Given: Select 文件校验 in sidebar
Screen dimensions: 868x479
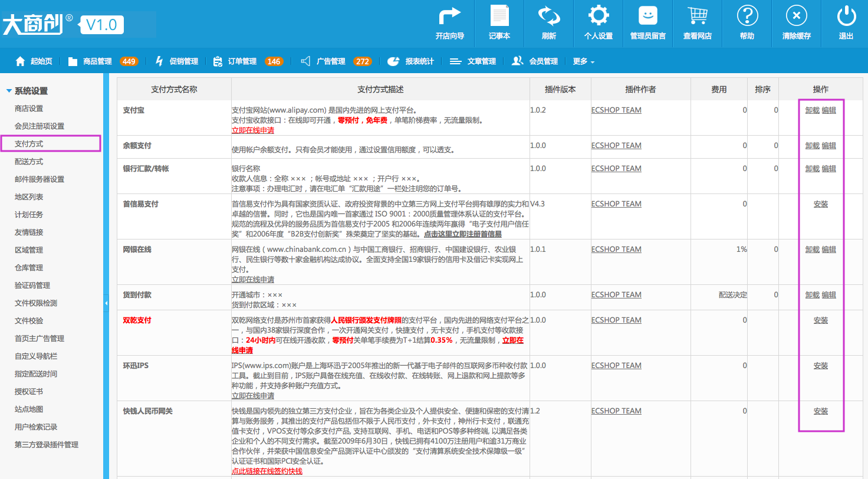Looking at the screenshot, I should [29, 321].
